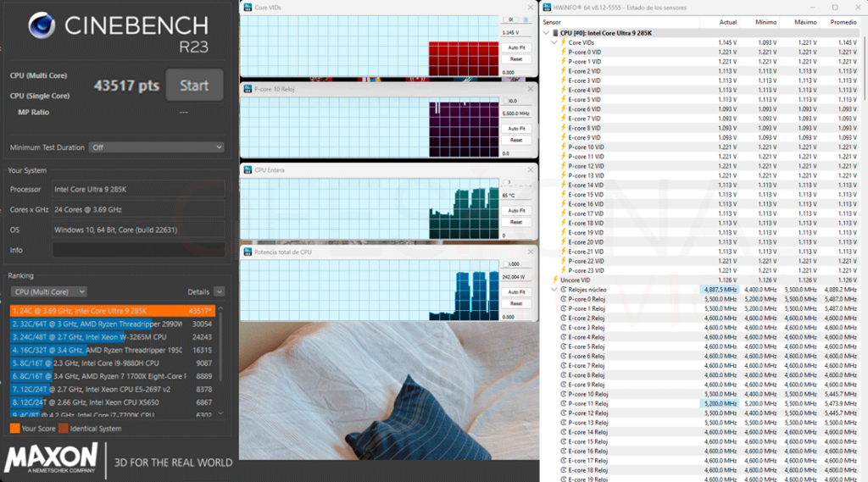This screenshot has width=868, height=482.
Task: Click the HWiNFO 64 title bar icon
Action: click(547, 7)
